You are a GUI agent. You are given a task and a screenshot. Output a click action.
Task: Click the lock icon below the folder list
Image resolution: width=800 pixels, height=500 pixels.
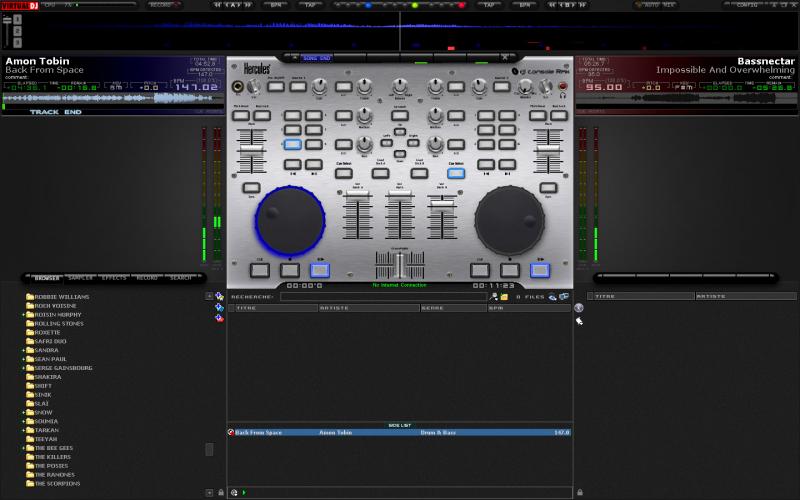click(x=220, y=492)
